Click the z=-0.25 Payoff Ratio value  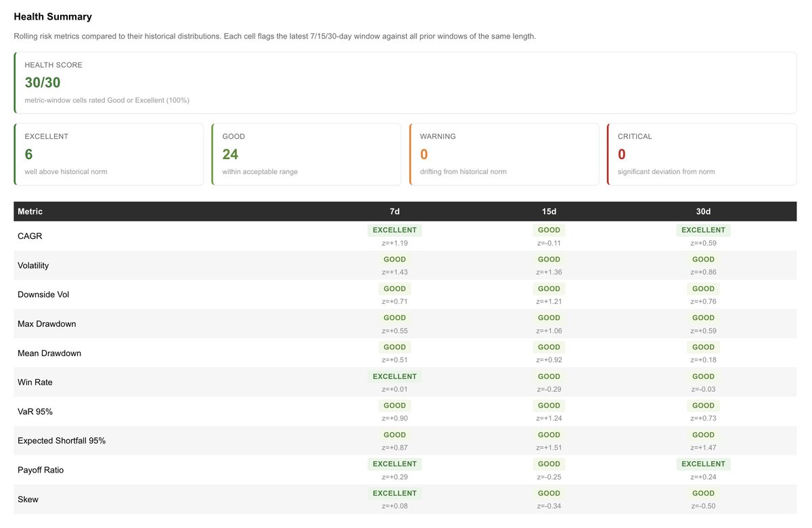tap(549, 477)
